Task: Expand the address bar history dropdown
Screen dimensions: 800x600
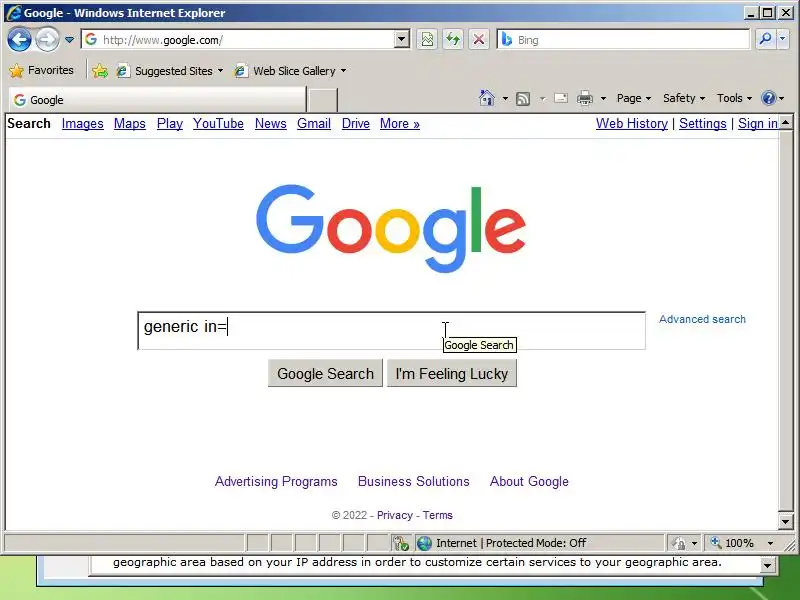Action: [x=402, y=39]
